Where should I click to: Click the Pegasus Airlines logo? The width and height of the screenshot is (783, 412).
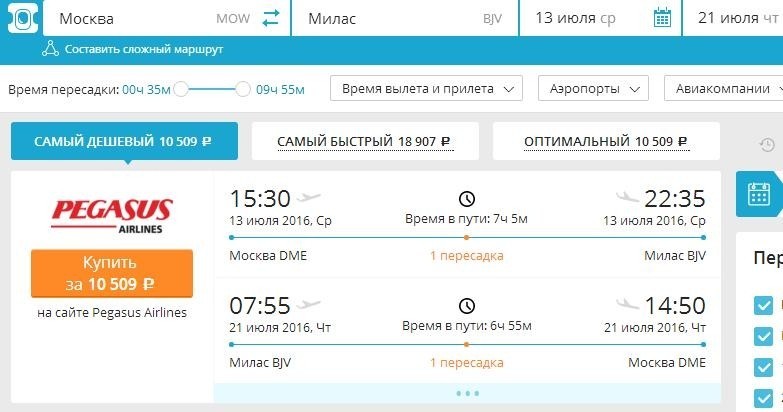click(x=112, y=216)
